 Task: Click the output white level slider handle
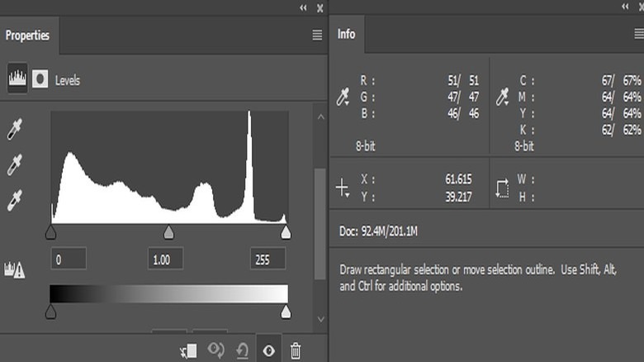(286, 312)
